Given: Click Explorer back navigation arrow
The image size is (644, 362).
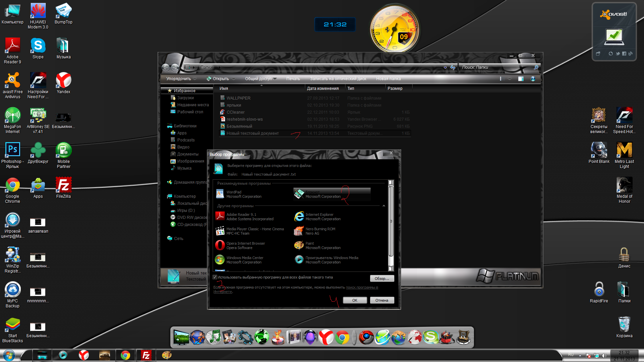Looking at the screenshot, I should coord(165,67).
